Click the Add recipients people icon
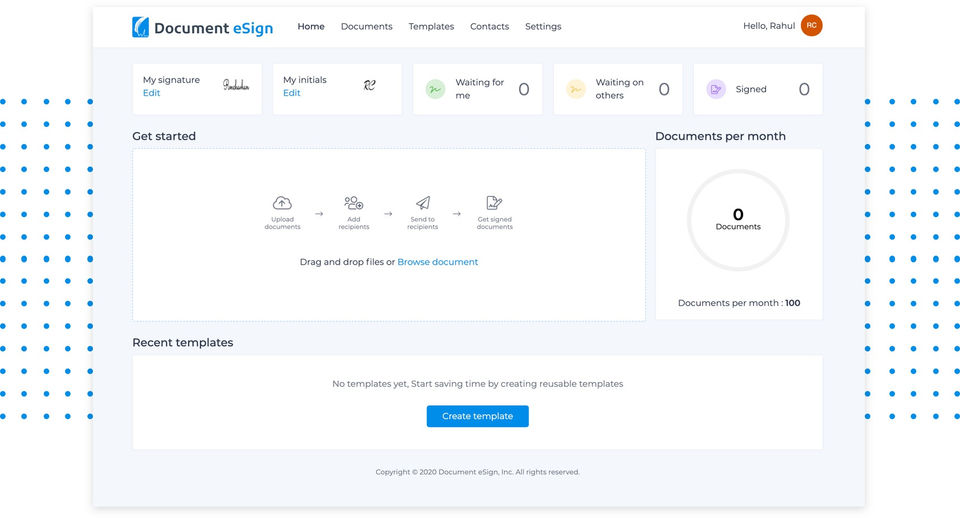The width and height of the screenshot is (960, 518). coord(353,203)
